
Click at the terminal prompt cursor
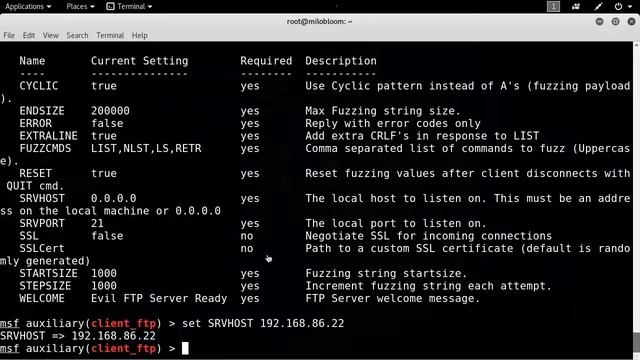185,348
